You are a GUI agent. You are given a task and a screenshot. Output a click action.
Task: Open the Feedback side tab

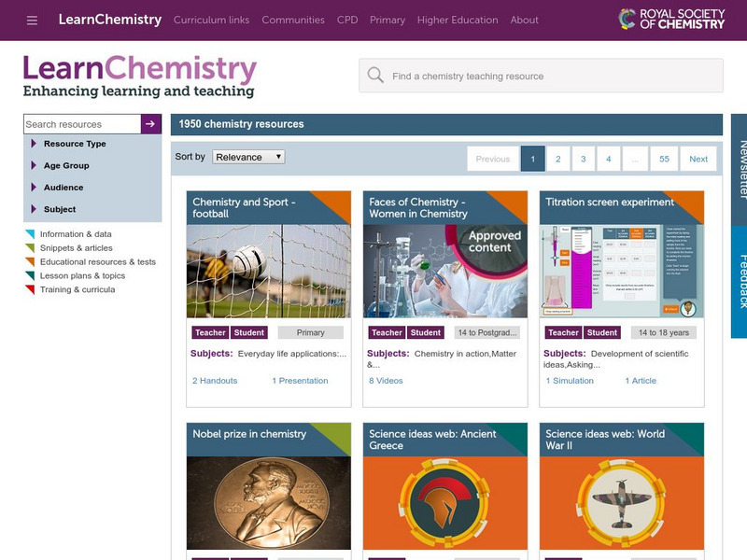(741, 280)
